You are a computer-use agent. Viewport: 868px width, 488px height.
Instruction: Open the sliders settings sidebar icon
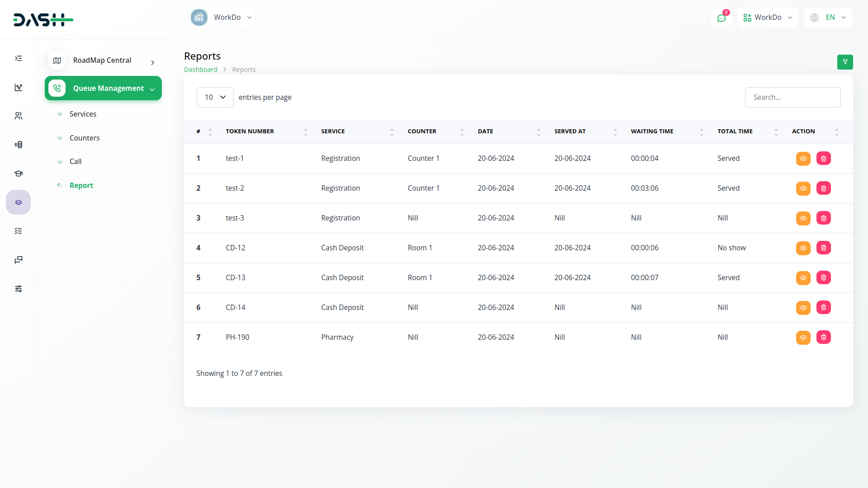(19, 289)
